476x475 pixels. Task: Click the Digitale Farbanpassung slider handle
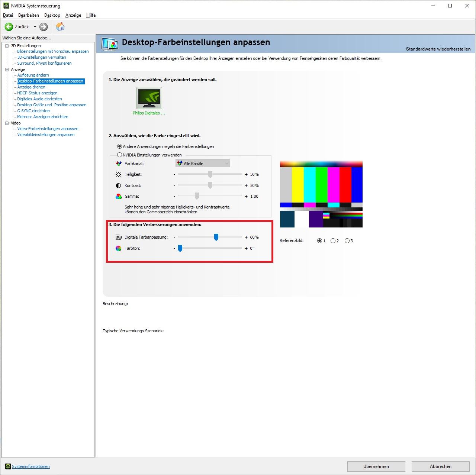click(216, 237)
